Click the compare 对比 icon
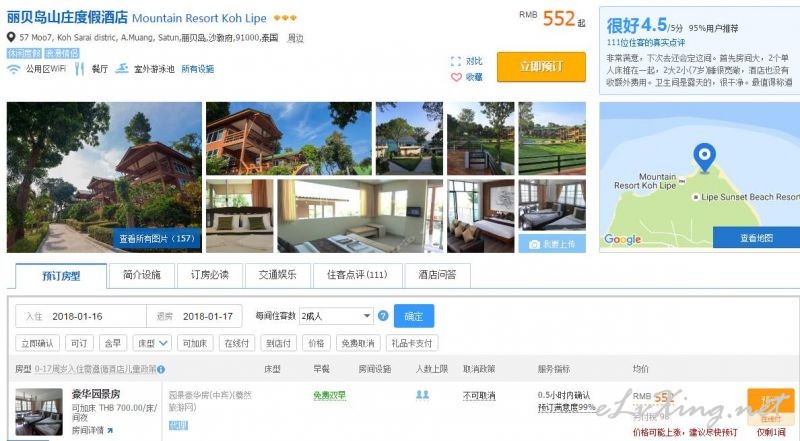Viewport: 800px width, 441px height. pyautogui.click(x=456, y=61)
